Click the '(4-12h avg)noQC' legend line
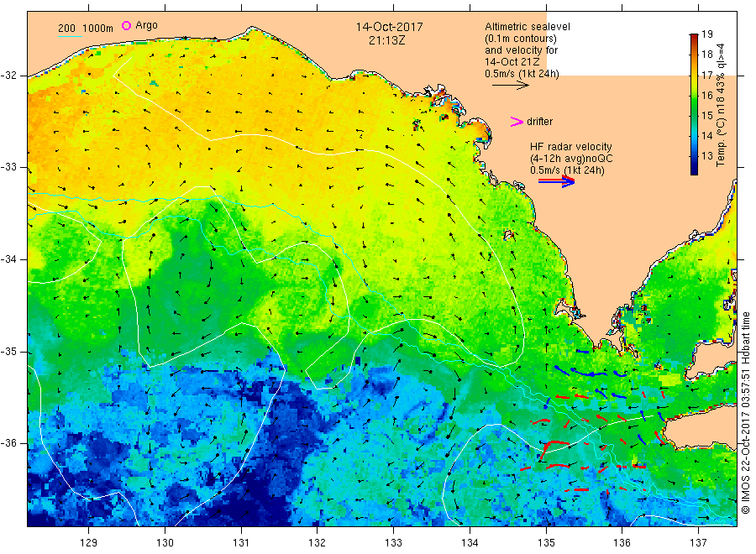This screenshot has height=554, width=756. tap(571, 159)
